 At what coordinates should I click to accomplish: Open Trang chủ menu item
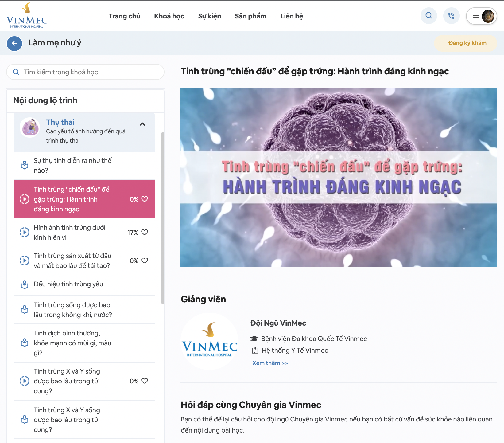coord(124,16)
